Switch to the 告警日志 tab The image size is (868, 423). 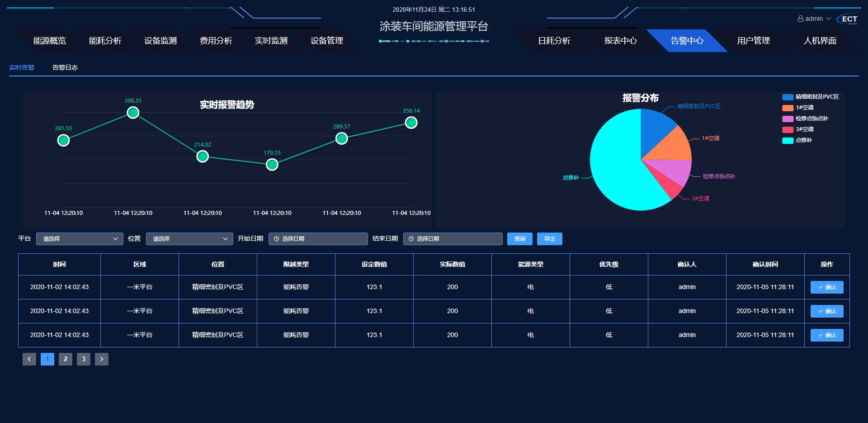(x=65, y=67)
